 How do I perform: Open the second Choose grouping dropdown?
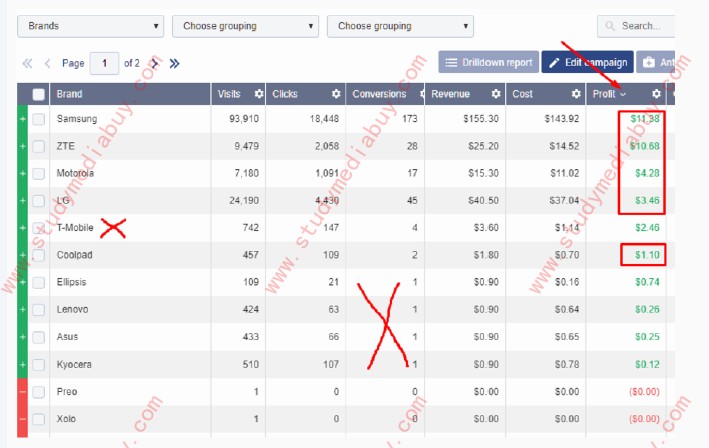click(x=245, y=26)
